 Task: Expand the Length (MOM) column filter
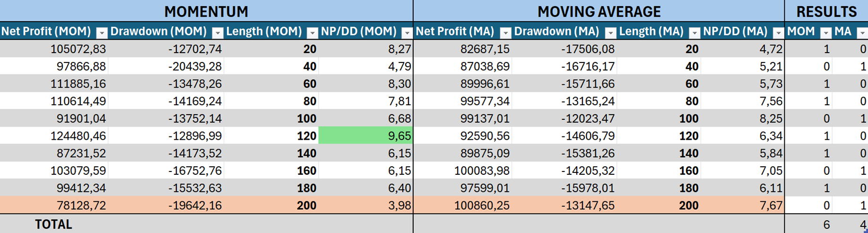[312, 33]
